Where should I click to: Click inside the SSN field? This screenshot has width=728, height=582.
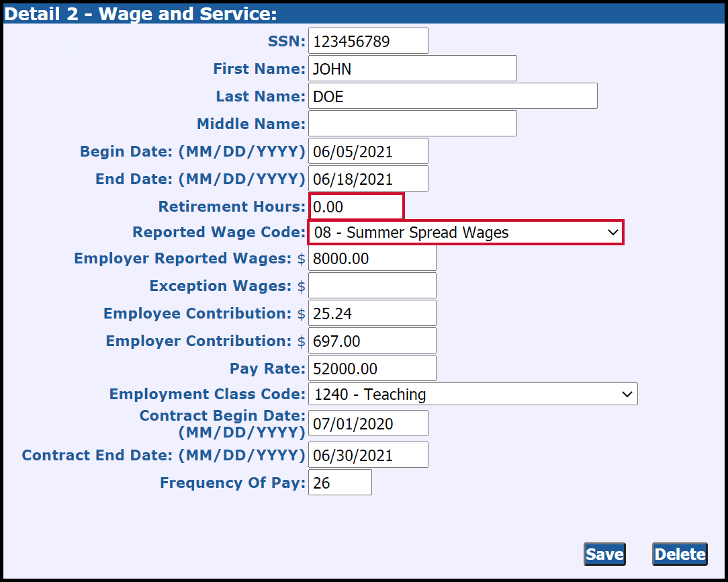click(x=367, y=40)
